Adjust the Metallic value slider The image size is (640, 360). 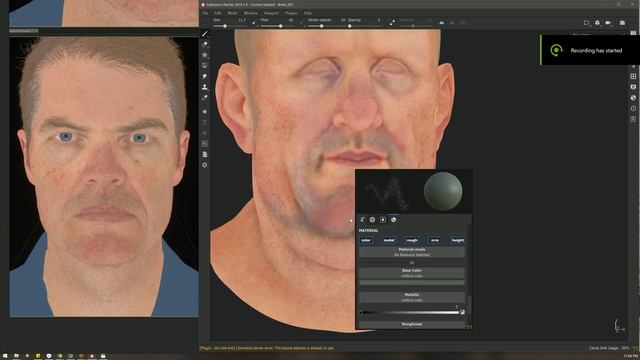point(409,312)
